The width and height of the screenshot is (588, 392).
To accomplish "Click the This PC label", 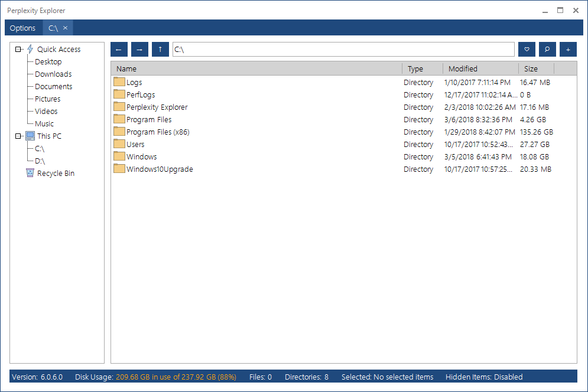I will [49, 136].
